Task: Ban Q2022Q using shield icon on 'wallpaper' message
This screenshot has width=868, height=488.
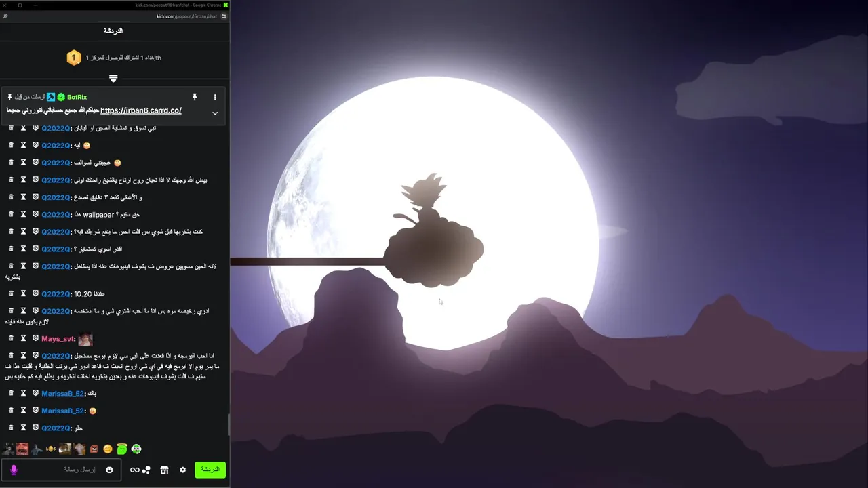Action: tap(35, 214)
